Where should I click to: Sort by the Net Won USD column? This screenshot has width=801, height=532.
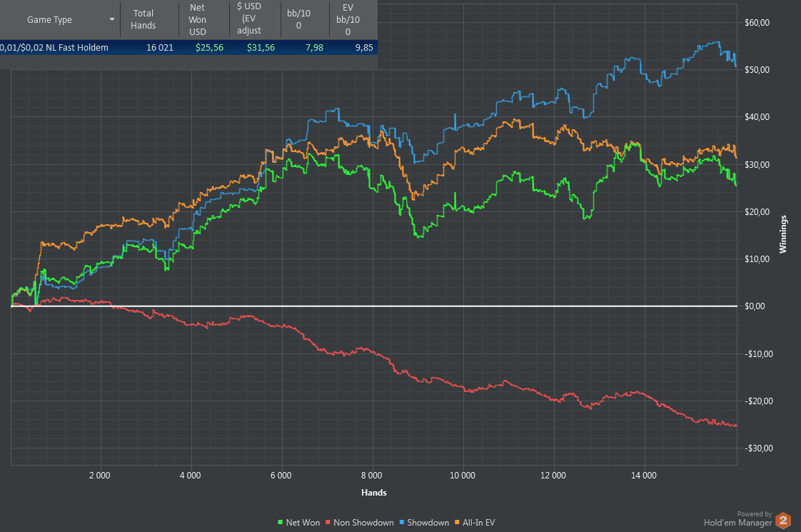[x=198, y=19]
